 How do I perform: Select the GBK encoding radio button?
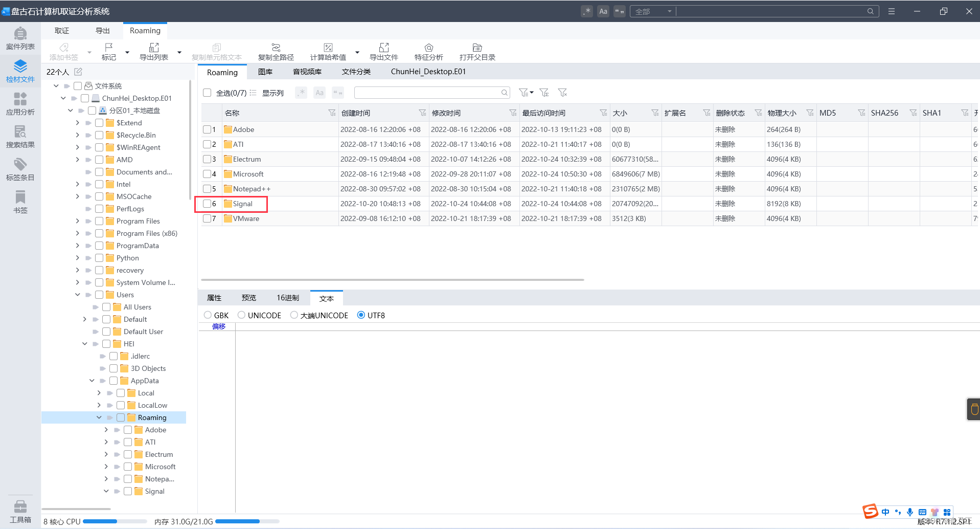(x=208, y=315)
